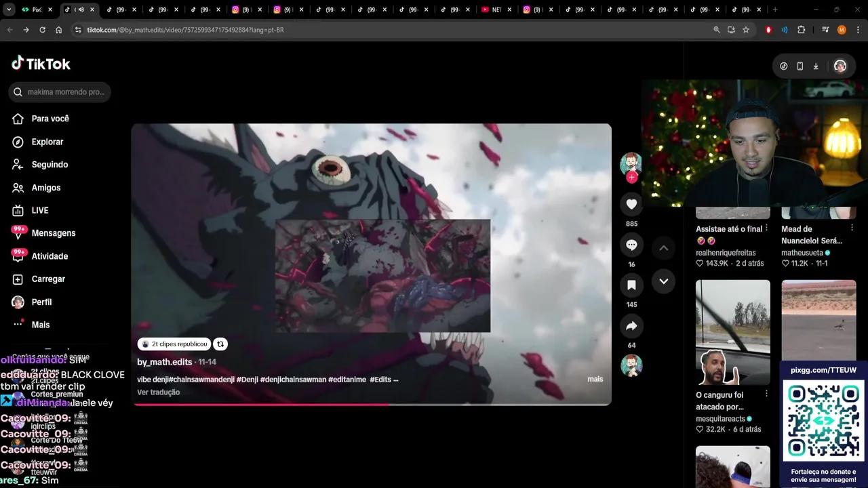Open the by_math.edits profile link
868x488 pixels.
tap(165, 362)
